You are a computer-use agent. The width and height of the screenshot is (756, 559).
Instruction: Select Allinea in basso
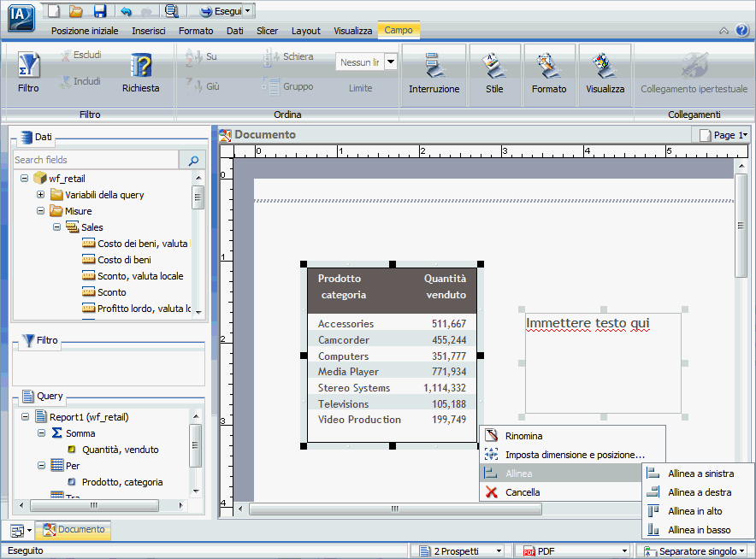699,530
